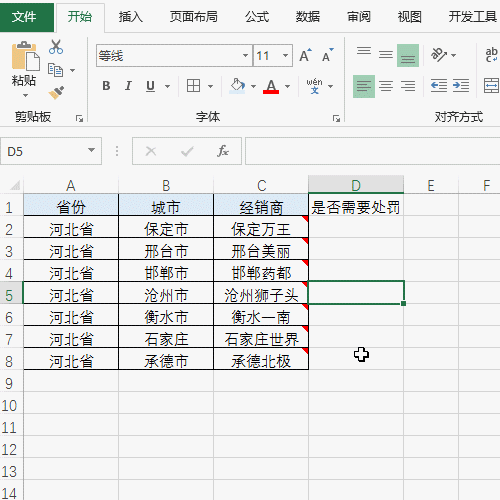Image resolution: width=500 pixels, height=500 pixels.
Task: Click the Paste clipboard icon
Action: point(25,56)
